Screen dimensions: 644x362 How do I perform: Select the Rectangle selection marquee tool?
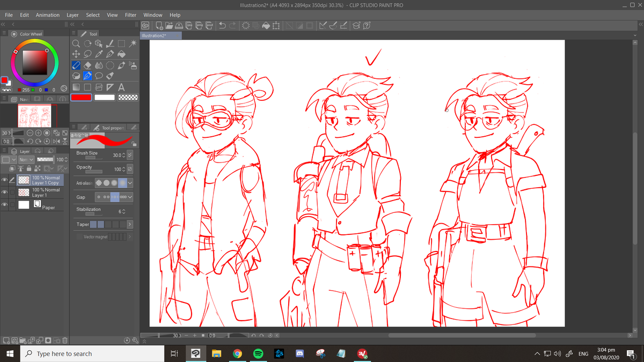[121, 43]
